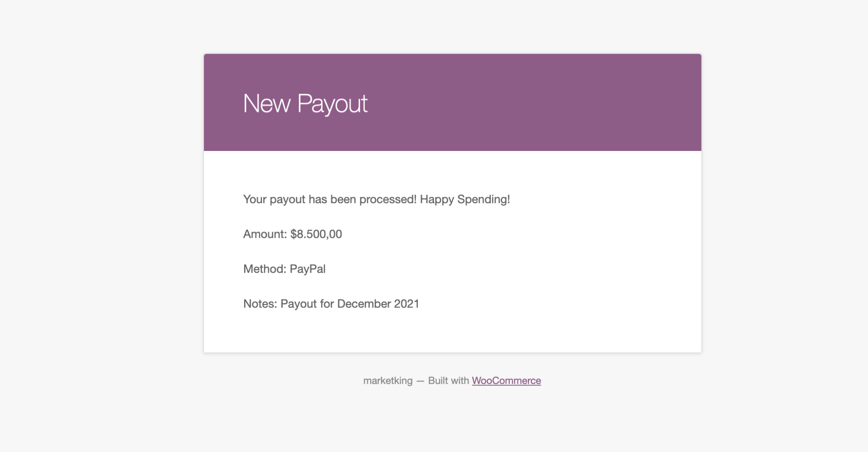
Task: Click the "marketking" footer text
Action: click(x=388, y=381)
